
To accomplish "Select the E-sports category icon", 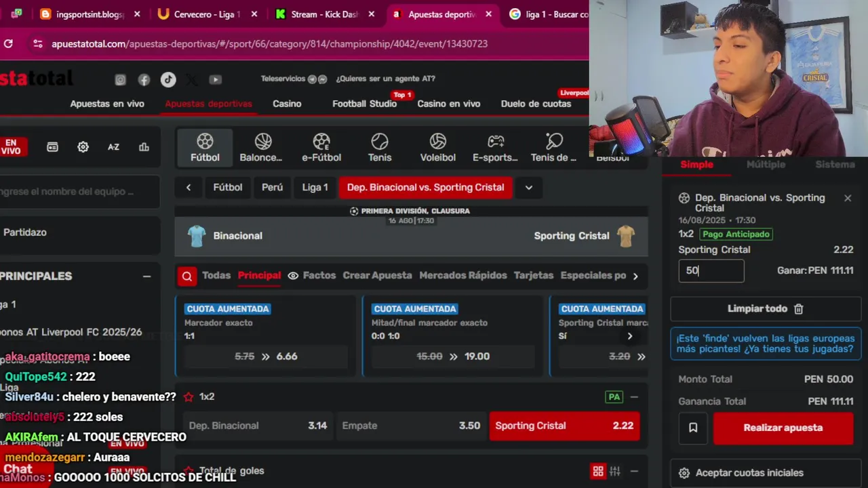I will [495, 147].
